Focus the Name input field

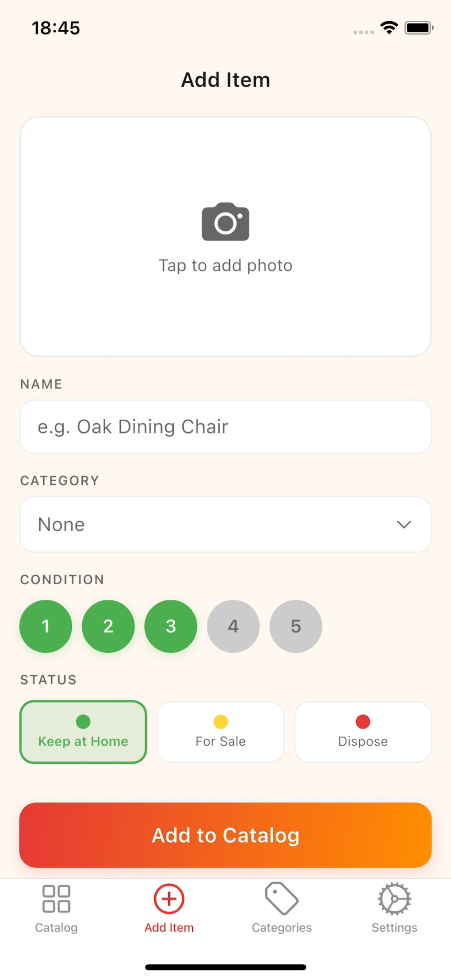(x=225, y=426)
